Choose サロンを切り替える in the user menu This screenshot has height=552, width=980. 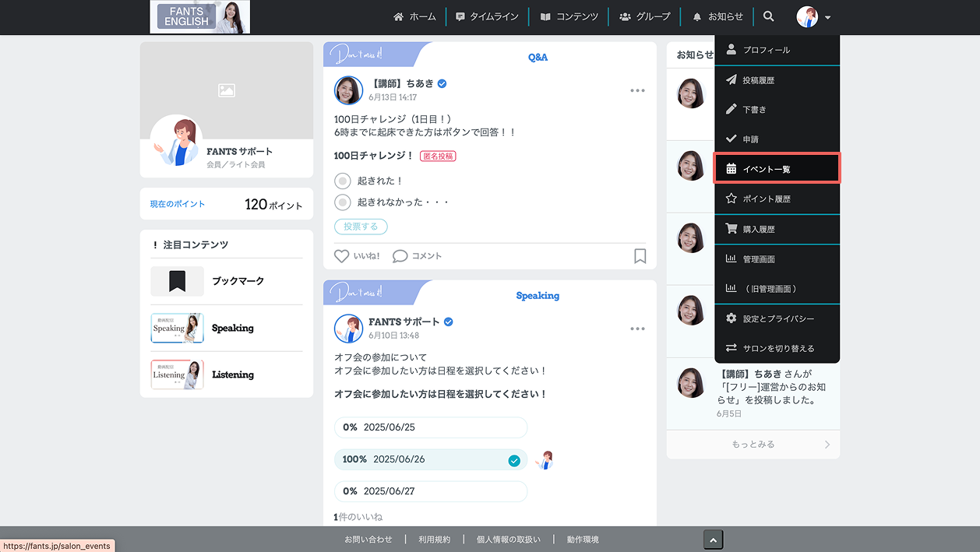tap(777, 348)
